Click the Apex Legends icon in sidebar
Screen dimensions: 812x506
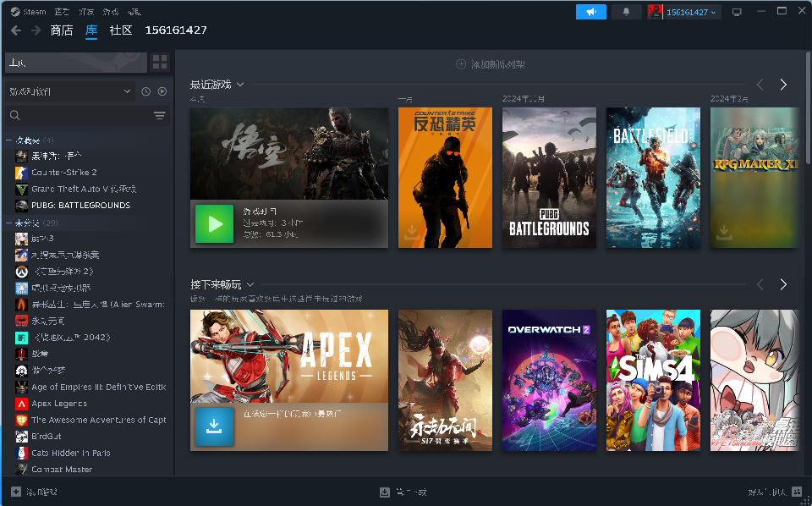click(x=21, y=404)
